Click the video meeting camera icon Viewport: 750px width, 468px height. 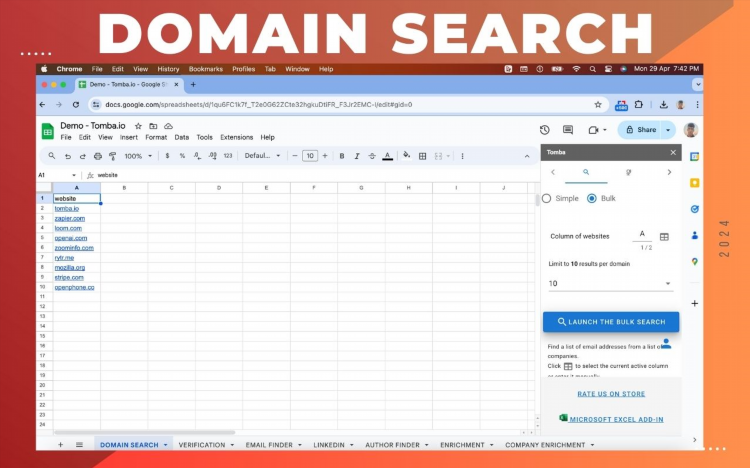click(593, 130)
